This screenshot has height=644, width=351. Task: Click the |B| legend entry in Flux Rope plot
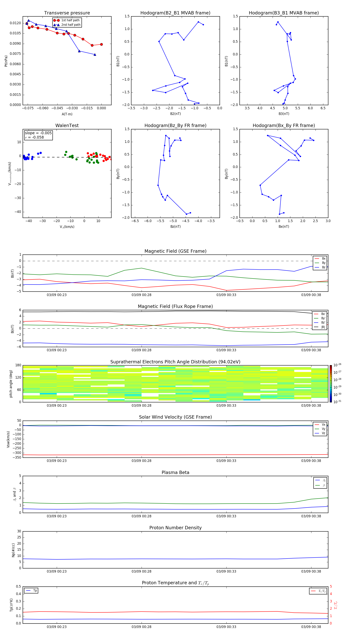[320, 327]
